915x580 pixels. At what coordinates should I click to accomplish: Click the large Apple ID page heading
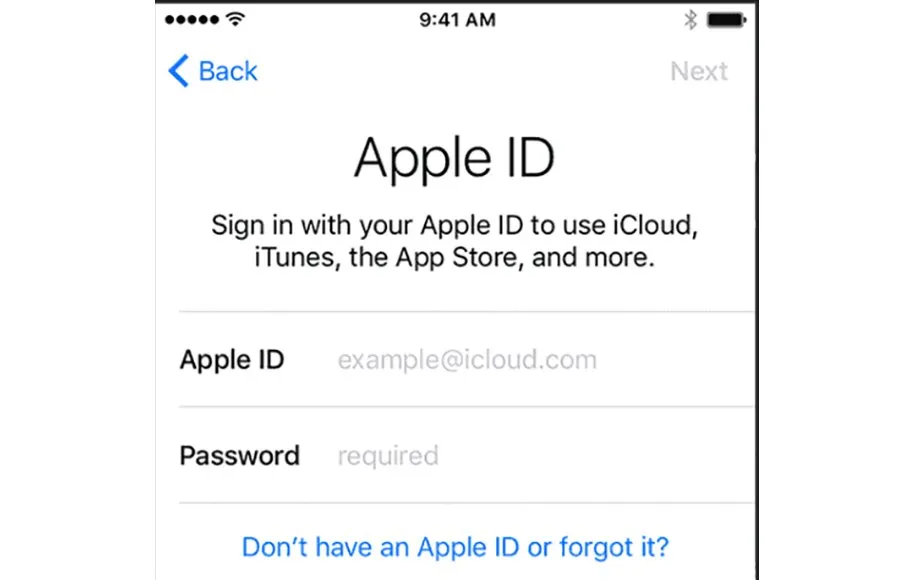coord(454,158)
